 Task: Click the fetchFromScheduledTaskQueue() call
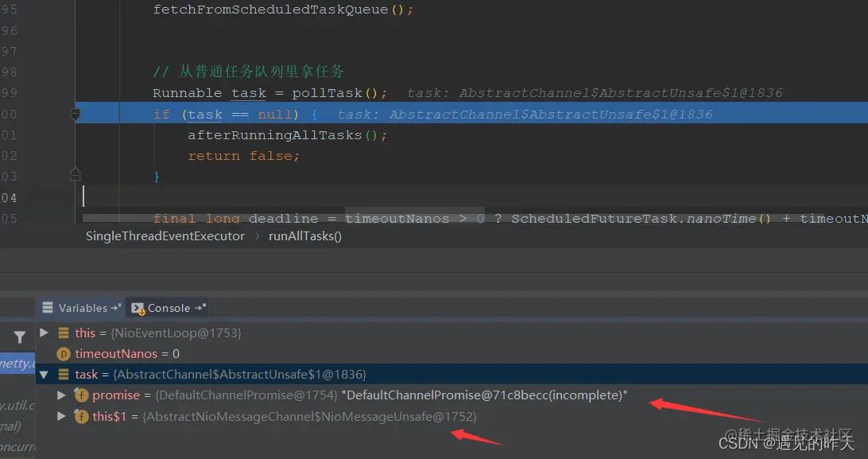click(x=278, y=10)
